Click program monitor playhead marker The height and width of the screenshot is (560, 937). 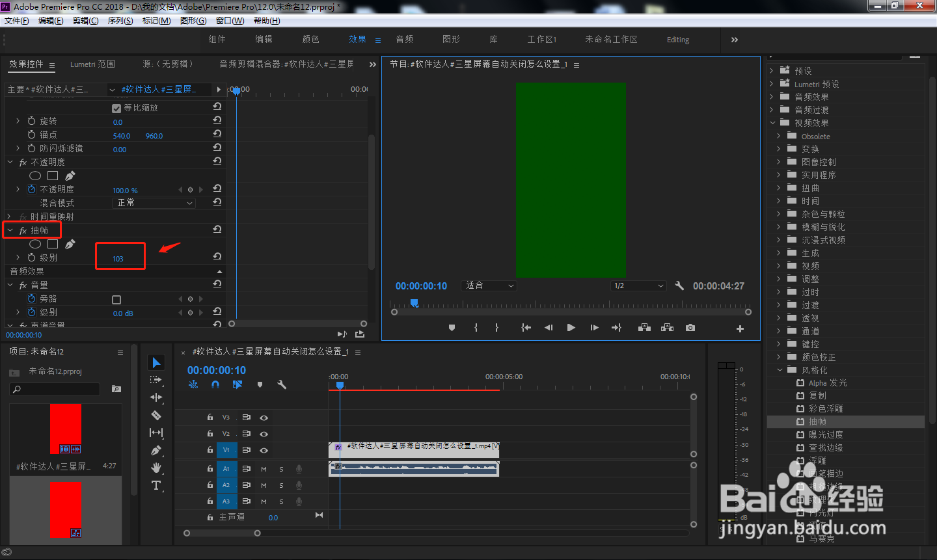pos(414,303)
